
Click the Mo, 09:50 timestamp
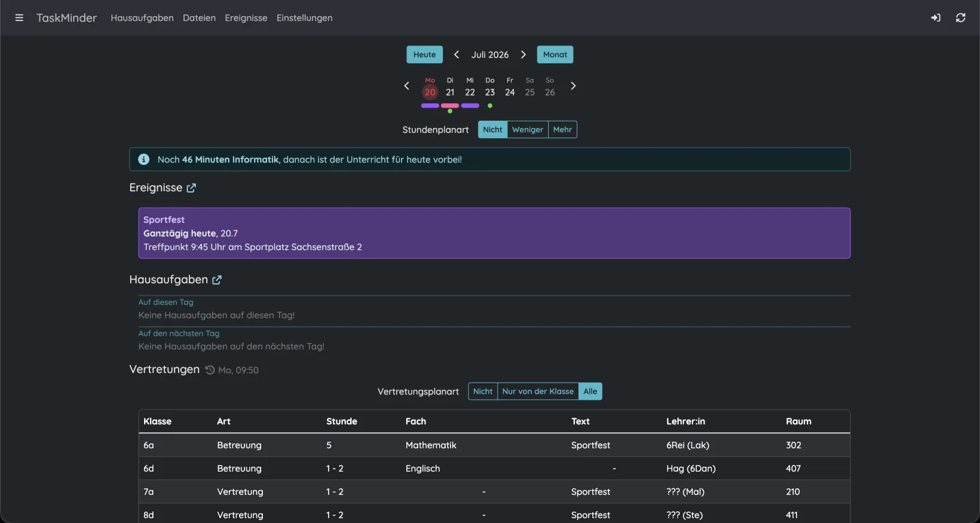238,371
